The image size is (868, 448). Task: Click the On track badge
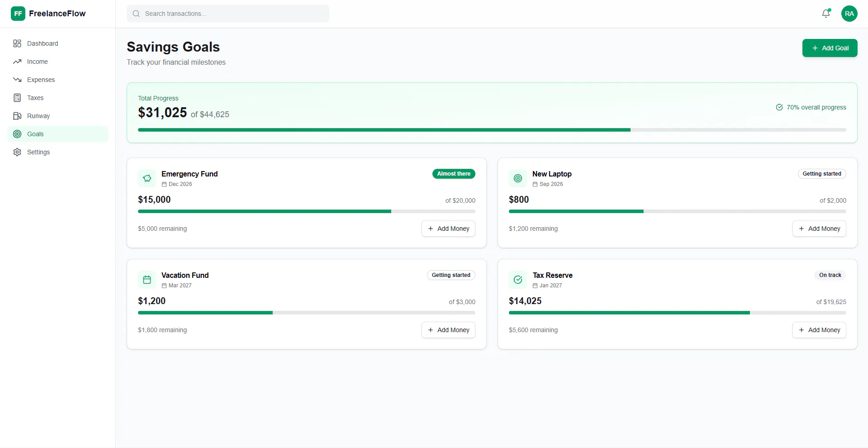coord(830,275)
